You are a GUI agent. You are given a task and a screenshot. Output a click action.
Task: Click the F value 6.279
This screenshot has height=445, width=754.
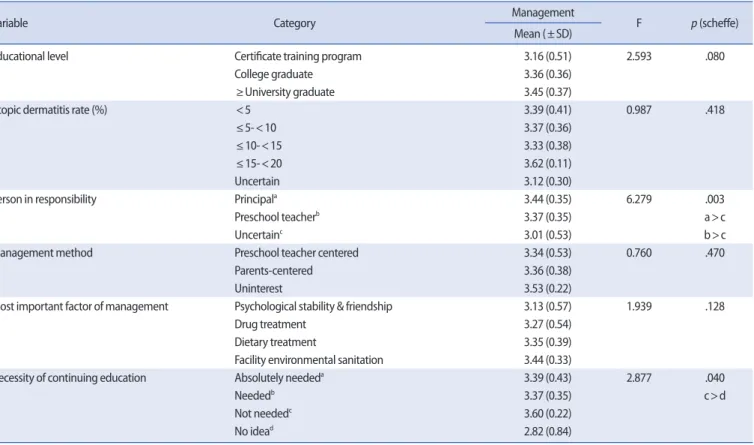pos(639,199)
